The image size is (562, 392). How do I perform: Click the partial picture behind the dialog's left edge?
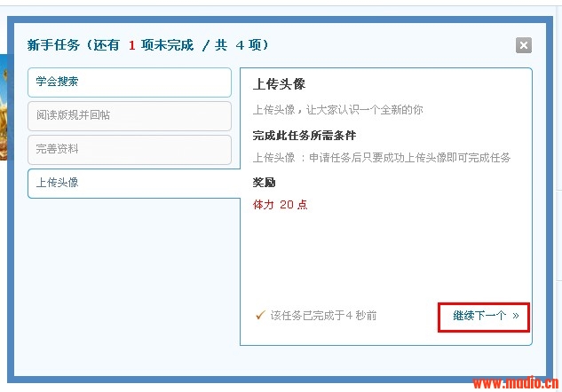(x=4, y=106)
